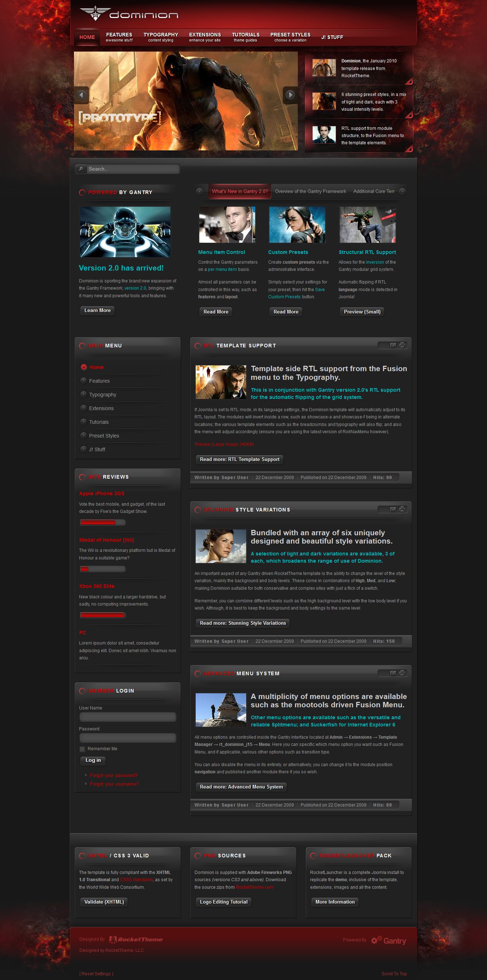Open the Preset Styles menu in top navigation

point(291,37)
